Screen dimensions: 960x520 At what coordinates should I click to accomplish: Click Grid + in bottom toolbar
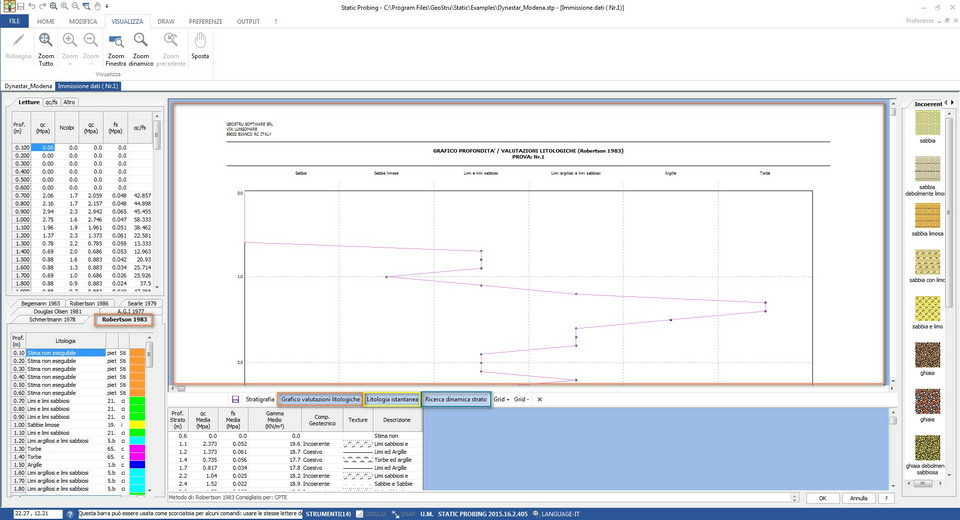501,399
